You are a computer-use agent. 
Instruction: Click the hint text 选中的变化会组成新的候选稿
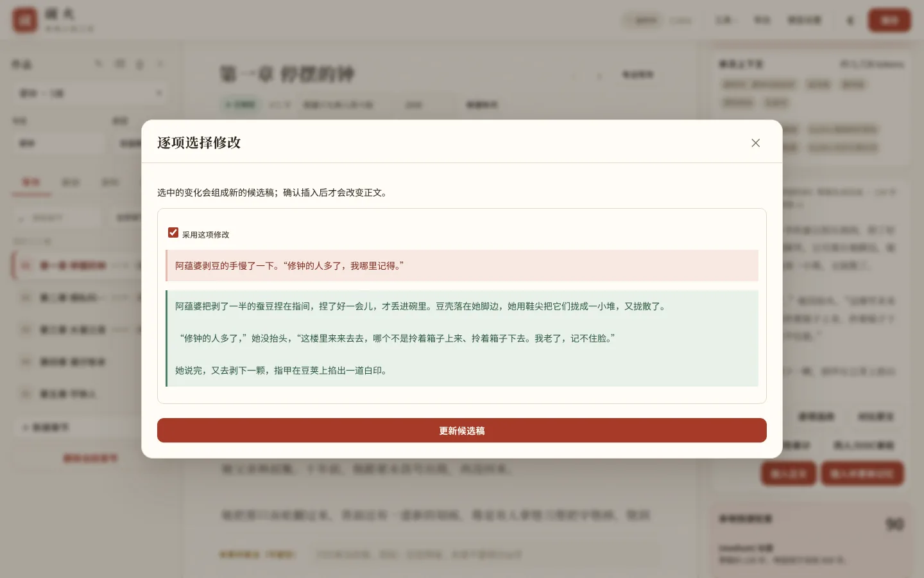274,193
